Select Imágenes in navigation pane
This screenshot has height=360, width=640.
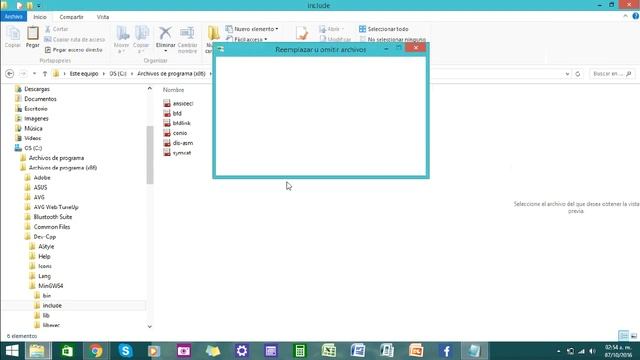click(x=36, y=118)
